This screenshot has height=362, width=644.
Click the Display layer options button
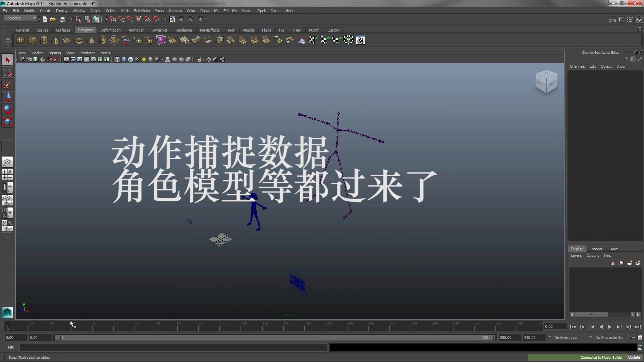tap(593, 255)
